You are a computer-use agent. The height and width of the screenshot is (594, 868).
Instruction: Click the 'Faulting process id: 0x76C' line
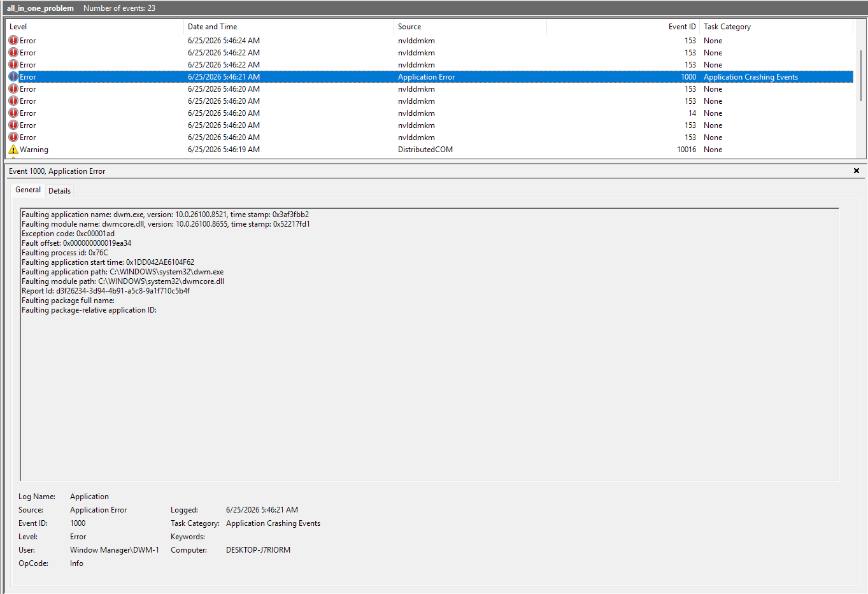tap(65, 253)
